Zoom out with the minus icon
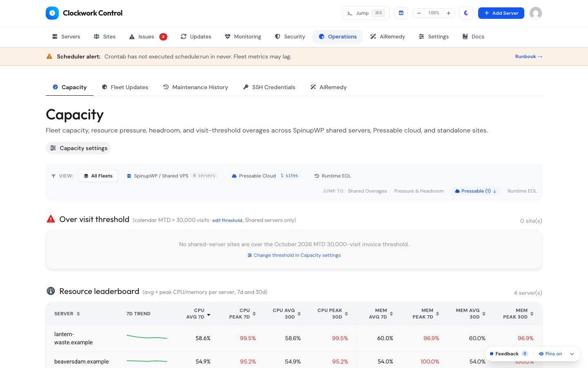 419,13
